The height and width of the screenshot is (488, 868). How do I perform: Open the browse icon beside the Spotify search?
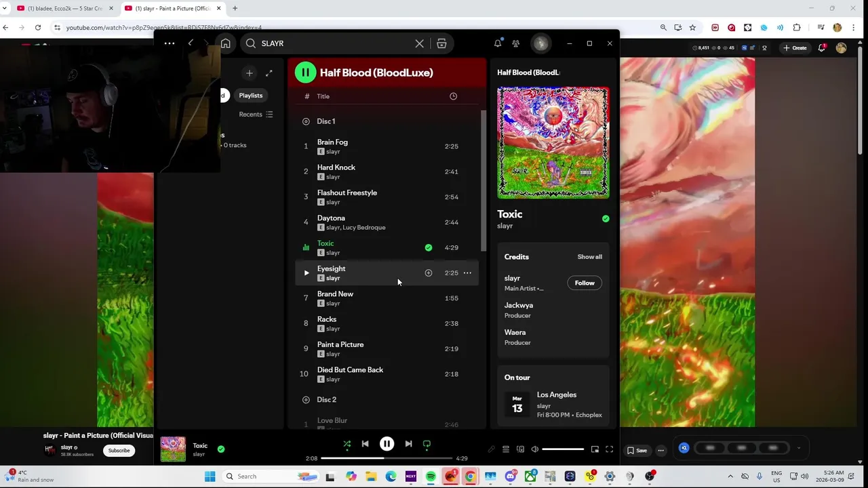point(441,43)
